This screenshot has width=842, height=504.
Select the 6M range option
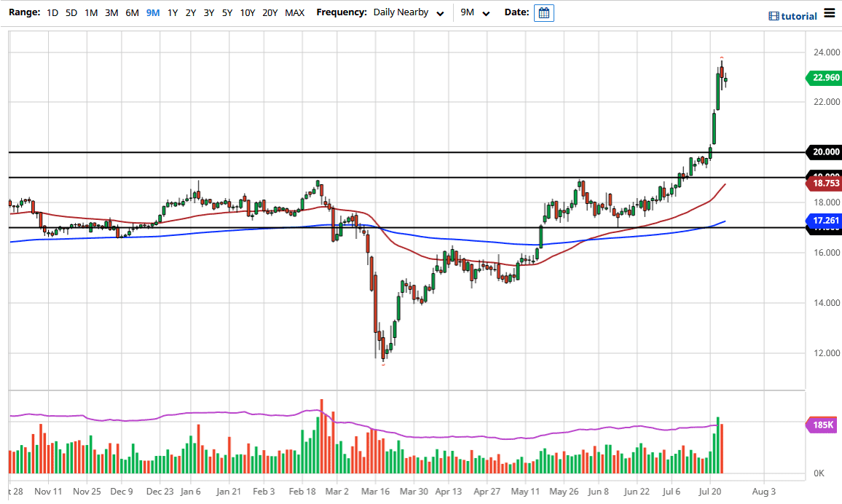(132, 12)
